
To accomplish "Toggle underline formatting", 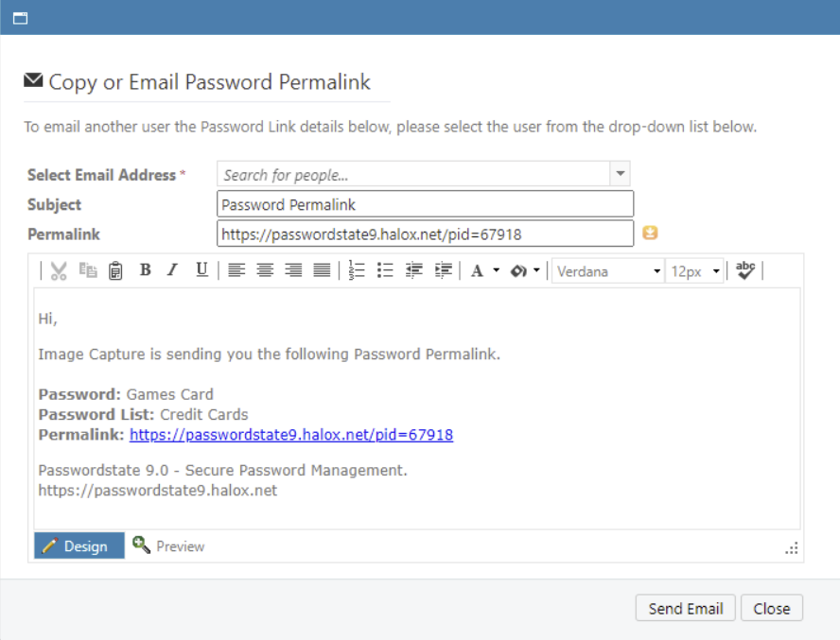I will 201,270.
